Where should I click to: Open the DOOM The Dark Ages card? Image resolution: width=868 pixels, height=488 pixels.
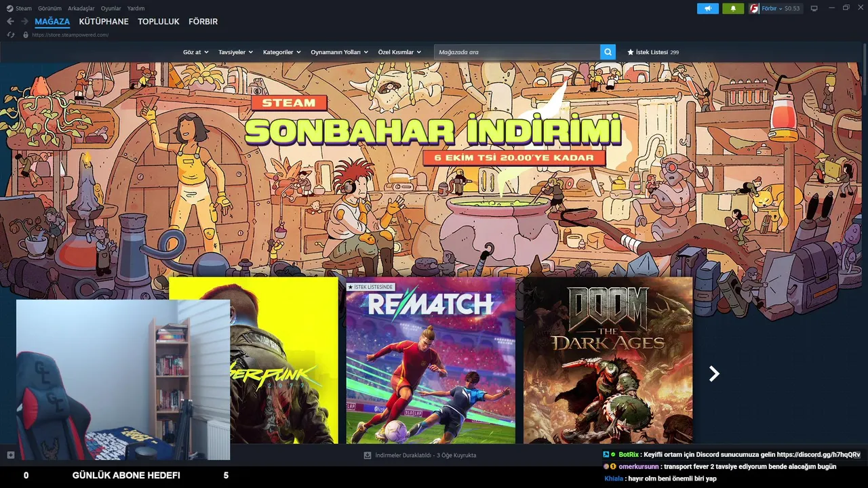pos(608,360)
